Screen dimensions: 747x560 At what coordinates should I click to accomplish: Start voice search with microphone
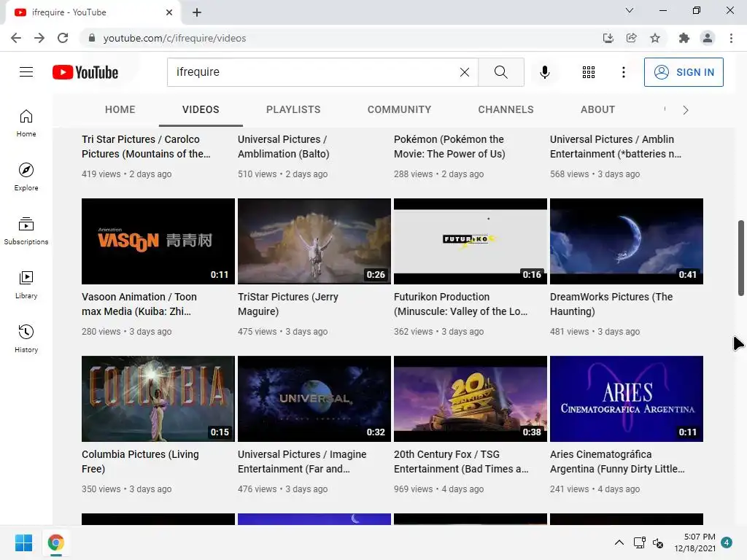point(544,72)
